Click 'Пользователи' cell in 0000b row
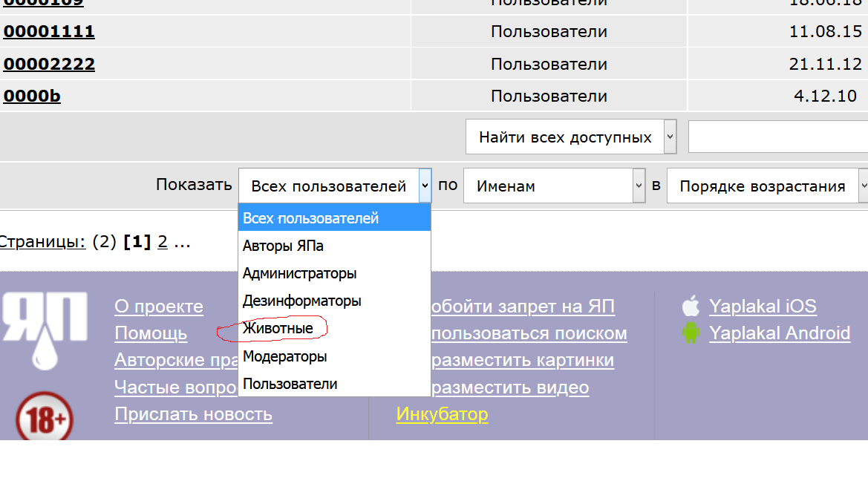The height and width of the screenshot is (481, 868). coord(549,96)
